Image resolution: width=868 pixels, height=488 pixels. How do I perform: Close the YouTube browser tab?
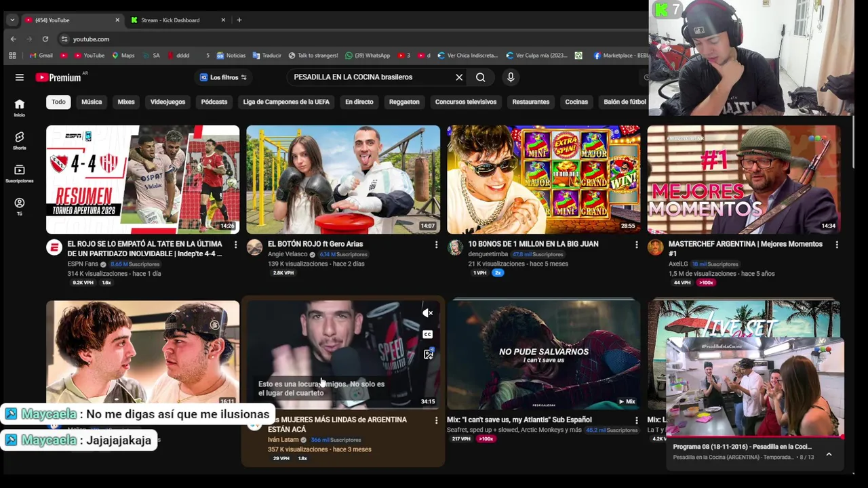(117, 20)
